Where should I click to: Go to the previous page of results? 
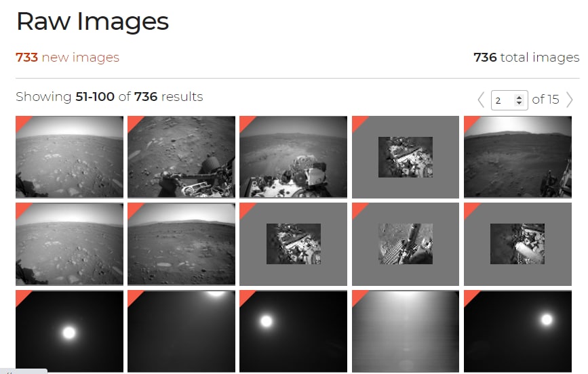click(x=481, y=100)
